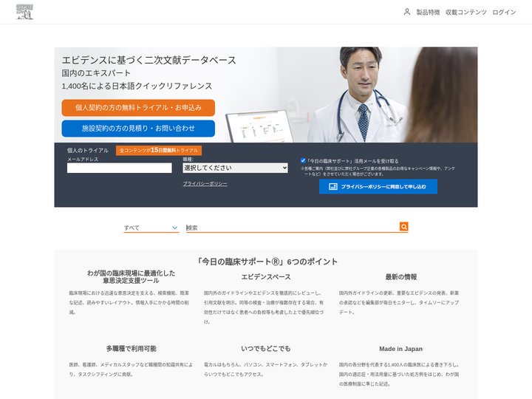The height and width of the screenshot is (399, 532).
Task: Click the user profile icon
Action: click(407, 12)
